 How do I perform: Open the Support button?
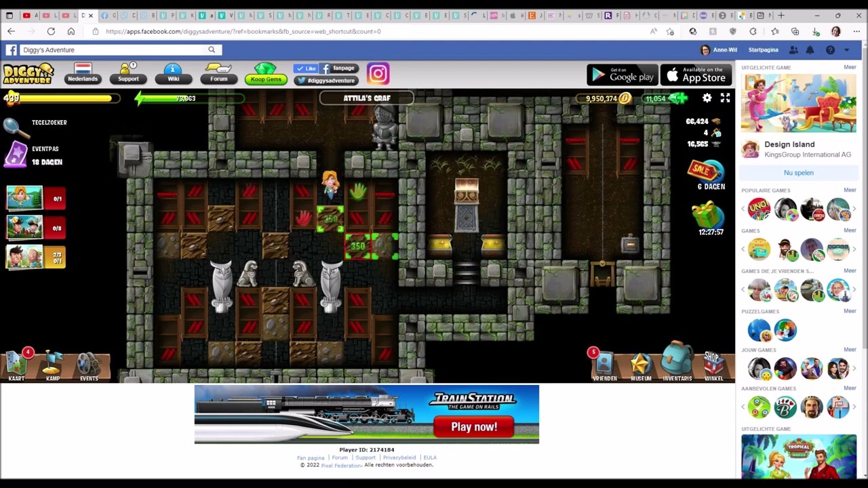click(x=128, y=74)
